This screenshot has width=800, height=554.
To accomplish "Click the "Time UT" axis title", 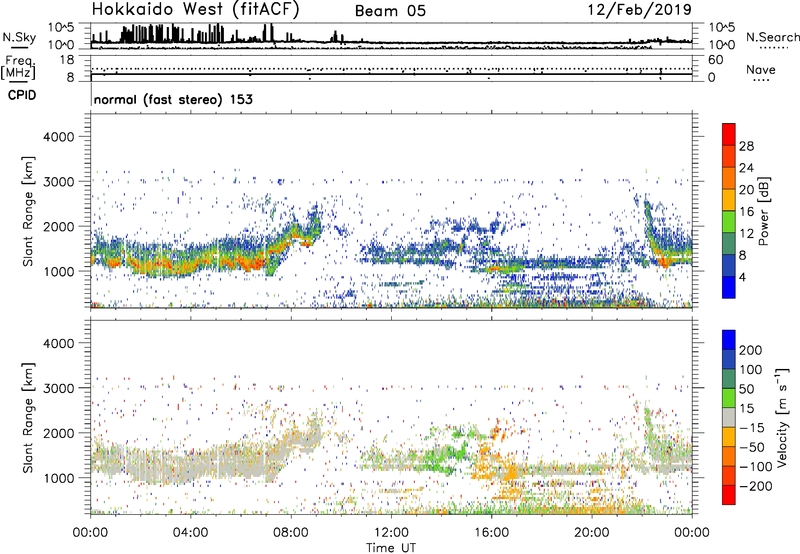I will (x=391, y=548).
